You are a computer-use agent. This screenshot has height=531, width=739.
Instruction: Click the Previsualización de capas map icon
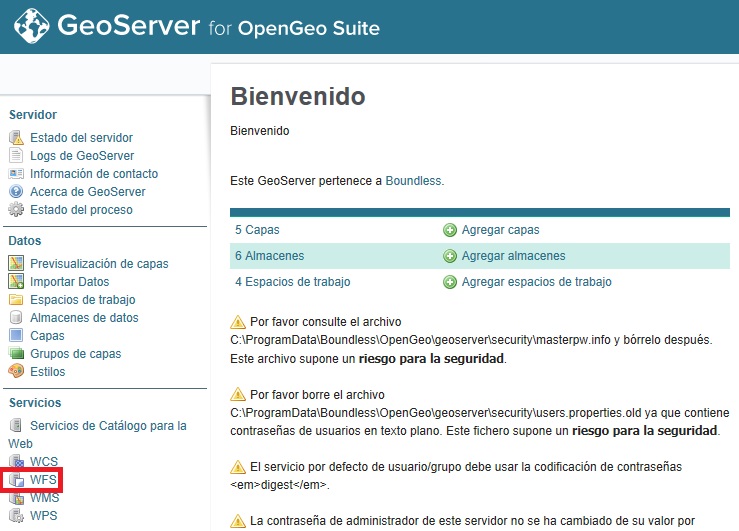click(x=16, y=263)
